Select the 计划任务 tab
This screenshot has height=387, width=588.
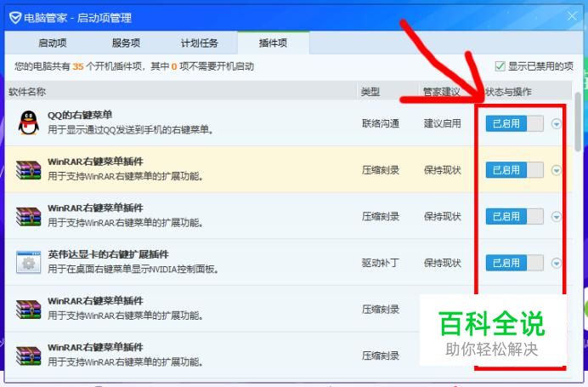[x=200, y=43]
